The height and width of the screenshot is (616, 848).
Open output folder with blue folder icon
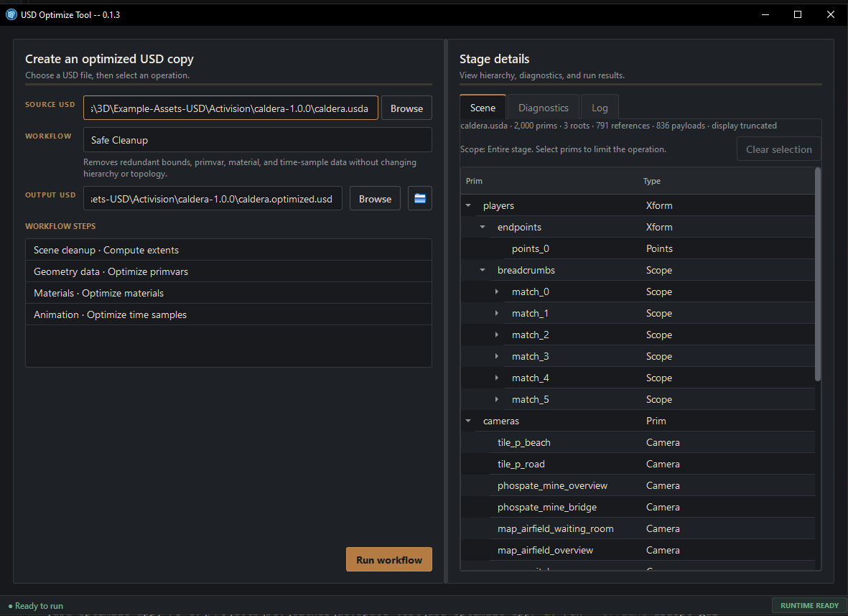click(419, 198)
